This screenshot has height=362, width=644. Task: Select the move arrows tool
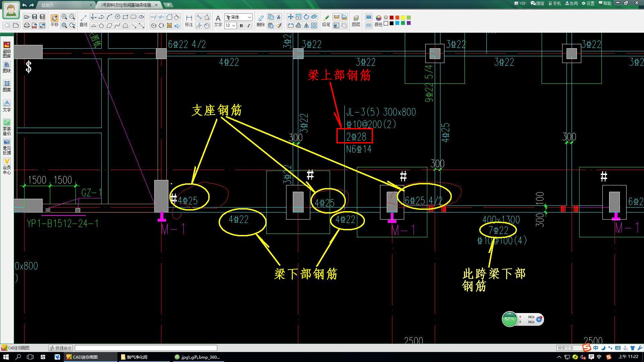pyautogui.click(x=290, y=17)
